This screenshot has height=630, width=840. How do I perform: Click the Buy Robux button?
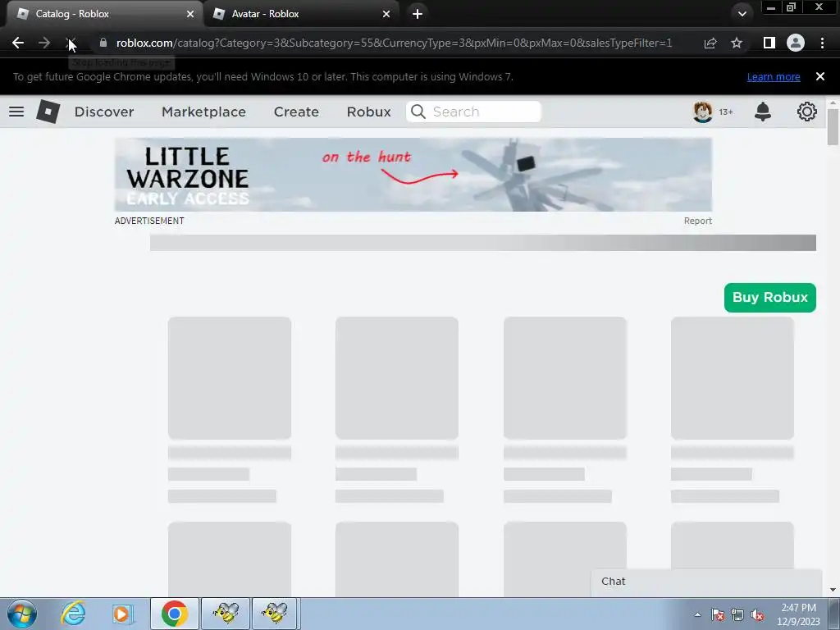point(769,297)
